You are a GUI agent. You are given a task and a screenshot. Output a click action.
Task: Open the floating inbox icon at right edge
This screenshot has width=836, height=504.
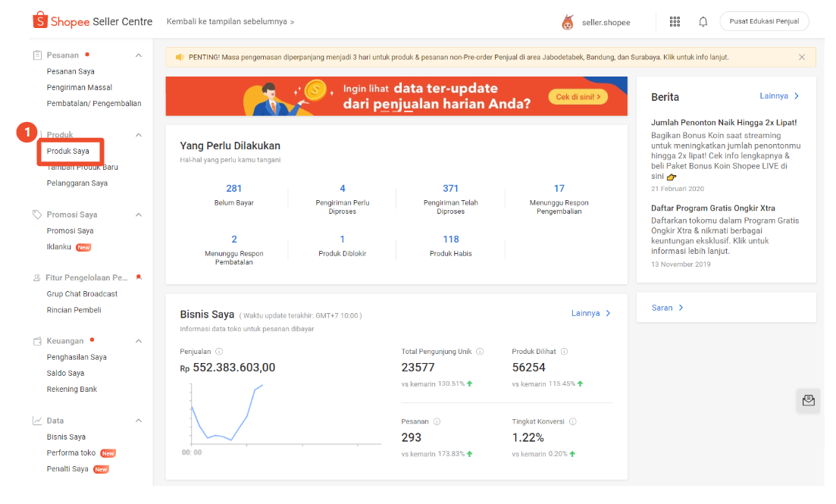pos(808,400)
